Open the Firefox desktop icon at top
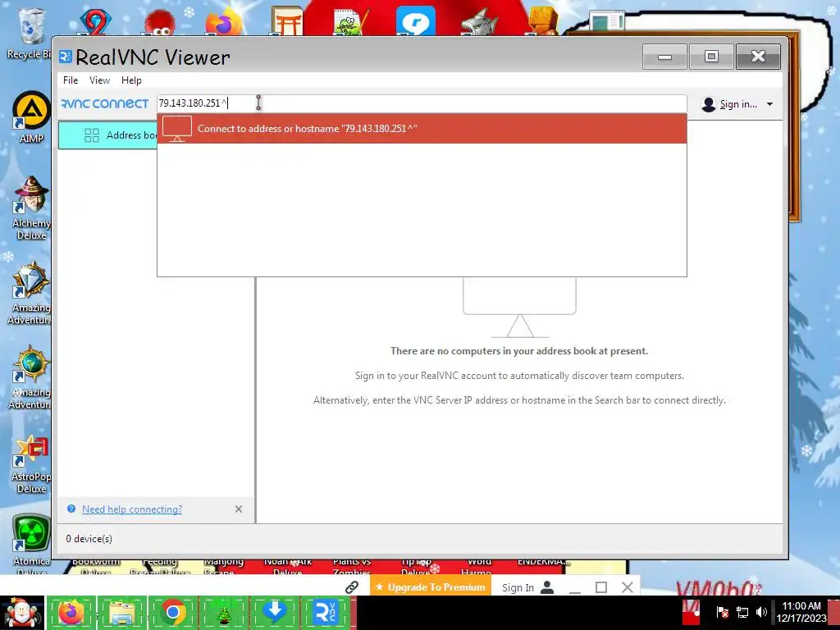 (223, 22)
